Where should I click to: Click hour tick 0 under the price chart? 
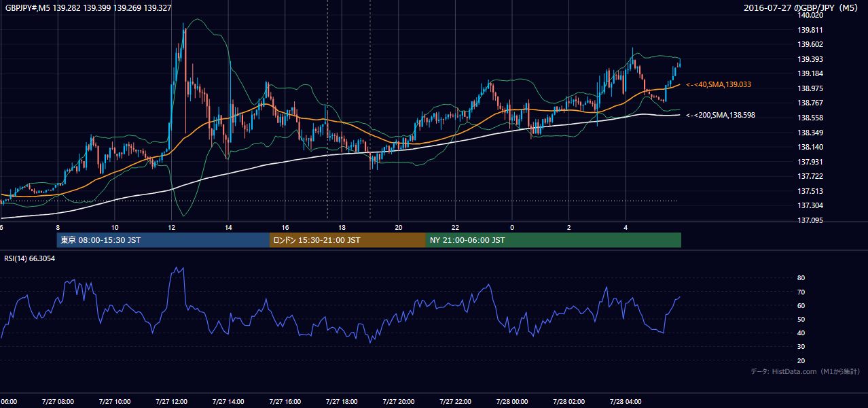tap(512, 227)
